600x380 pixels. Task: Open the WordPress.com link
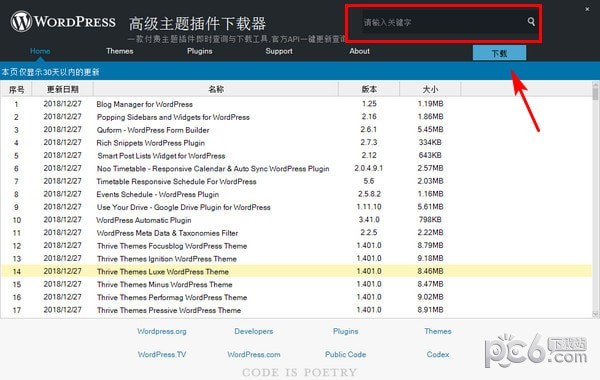[254, 355]
